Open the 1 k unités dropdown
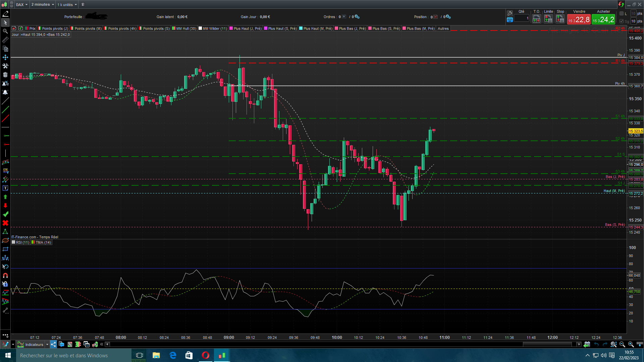The height and width of the screenshot is (362, 644). pos(67,4)
